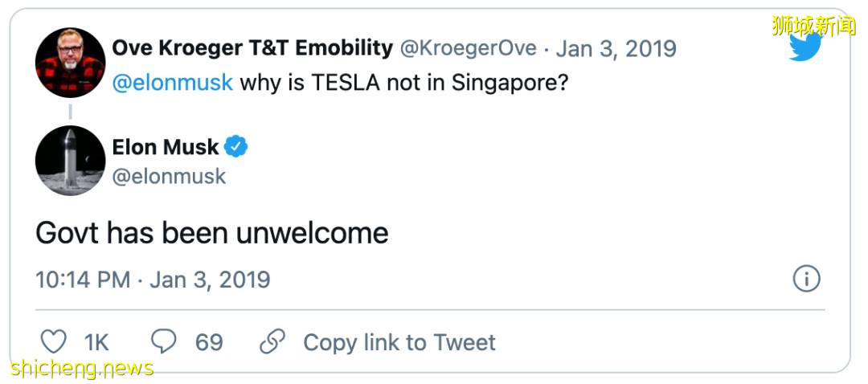Like the tweet via heart icon
Image resolution: width=868 pixels, height=384 pixels.
click(x=53, y=343)
